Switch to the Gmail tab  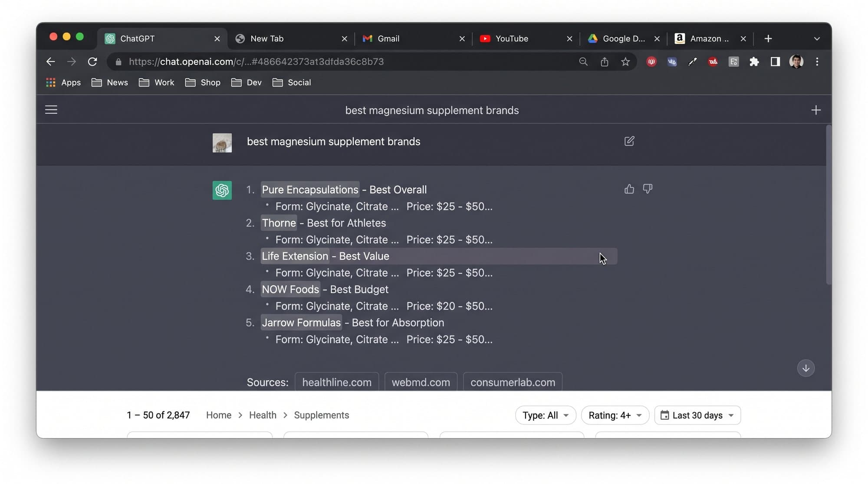point(413,39)
